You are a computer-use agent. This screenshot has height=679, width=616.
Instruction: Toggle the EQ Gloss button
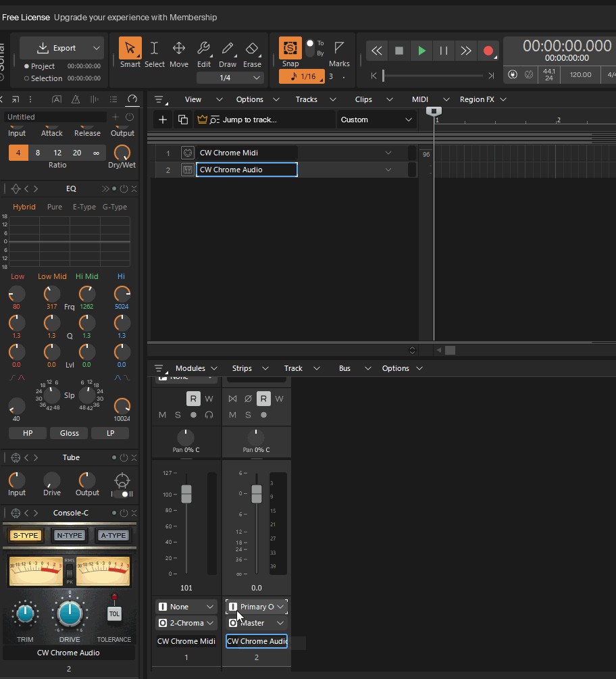pyautogui.click(x=70, y=433)
